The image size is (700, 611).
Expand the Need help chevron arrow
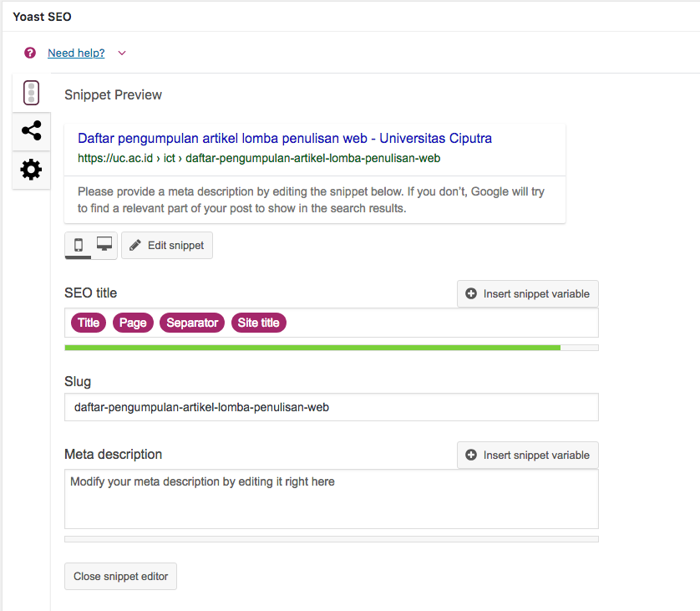(x=122, y=53)
